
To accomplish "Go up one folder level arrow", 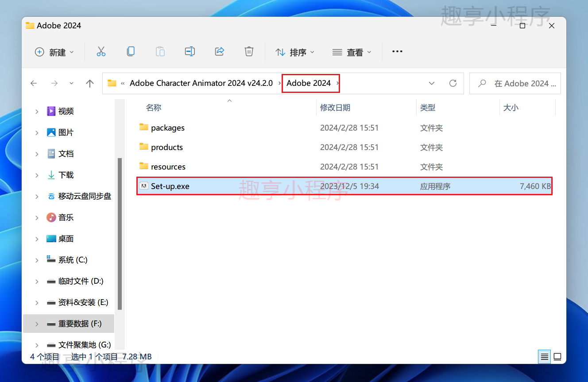I will click(90, 83).
